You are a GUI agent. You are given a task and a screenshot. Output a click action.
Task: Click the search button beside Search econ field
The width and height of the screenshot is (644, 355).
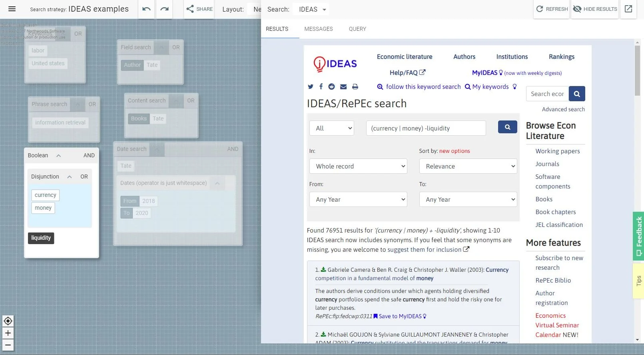[x=577, y=94]
